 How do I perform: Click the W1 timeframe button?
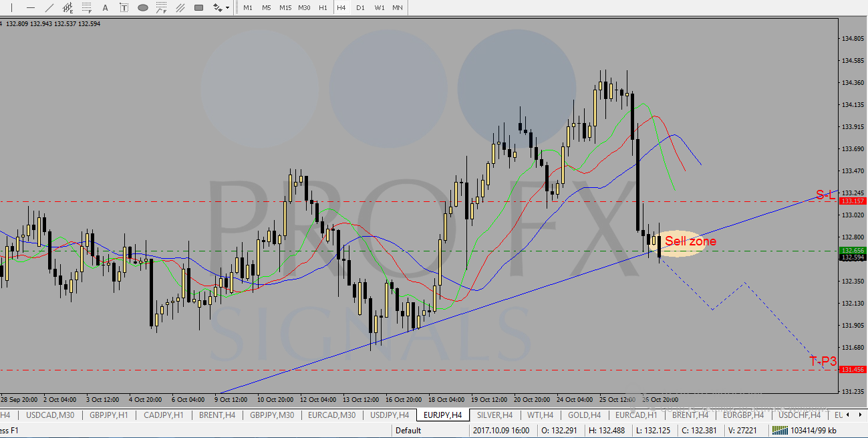[x=379, y=7]
